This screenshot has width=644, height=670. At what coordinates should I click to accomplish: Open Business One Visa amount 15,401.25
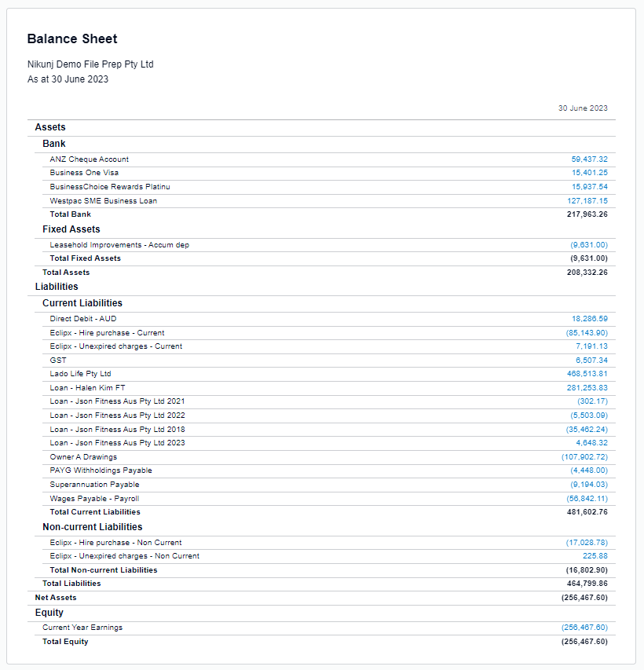[590, 173]
